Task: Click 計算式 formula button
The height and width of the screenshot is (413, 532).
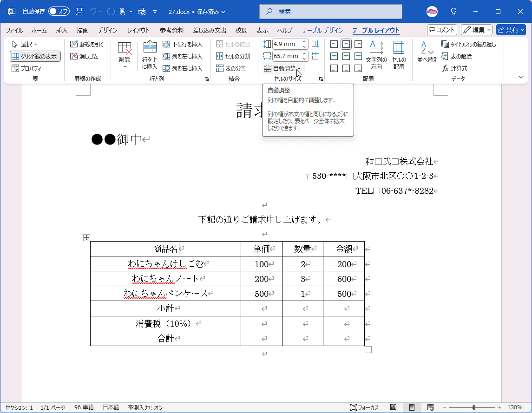Action: tap(455, 68)
